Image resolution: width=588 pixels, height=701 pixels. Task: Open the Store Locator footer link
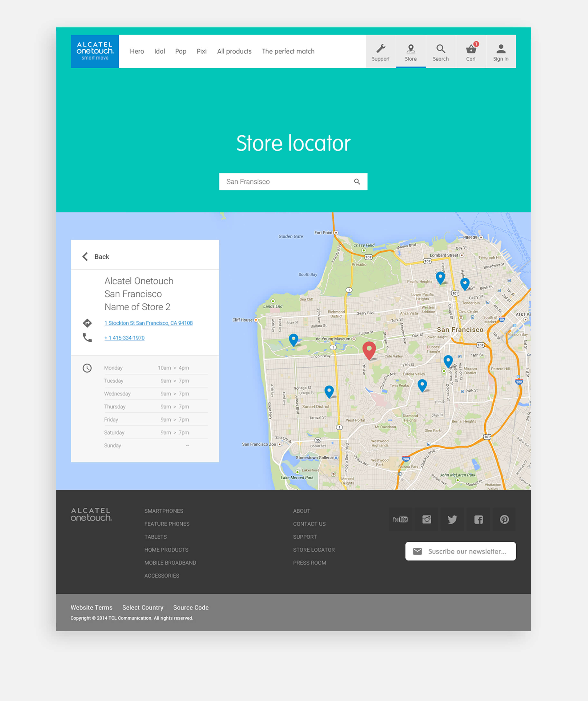pos(314,550)
